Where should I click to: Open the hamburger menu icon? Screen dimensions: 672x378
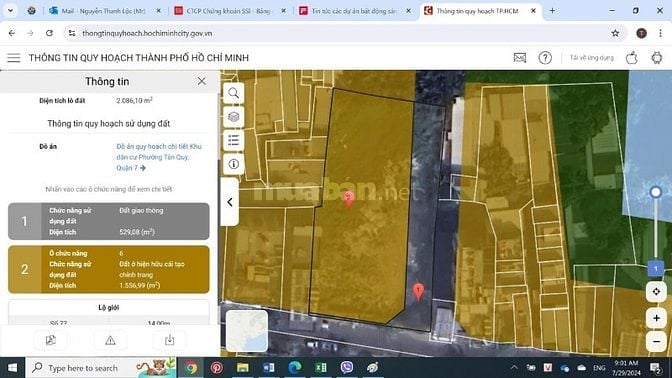[14, 57]
